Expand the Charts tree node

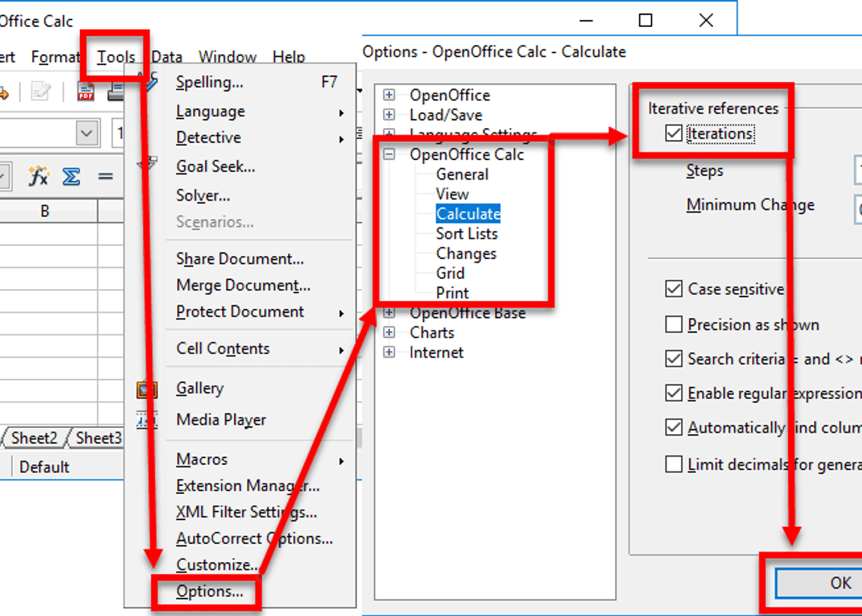point(389,333)
